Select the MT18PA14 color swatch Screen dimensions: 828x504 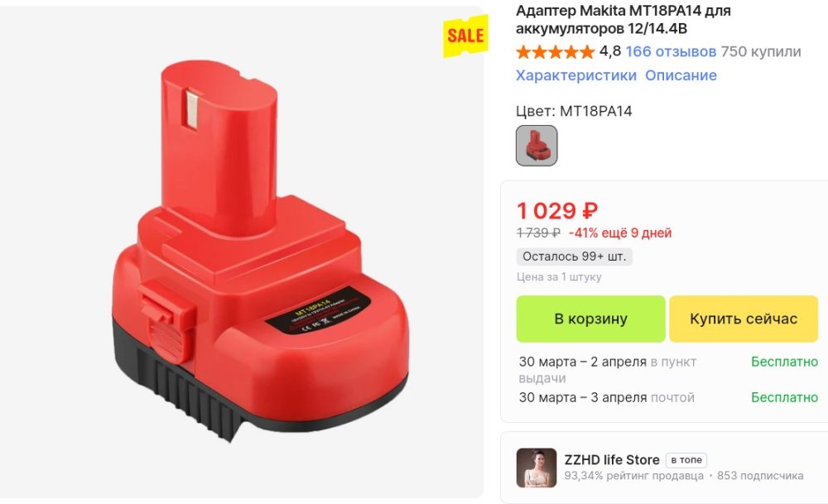[537, 146]
